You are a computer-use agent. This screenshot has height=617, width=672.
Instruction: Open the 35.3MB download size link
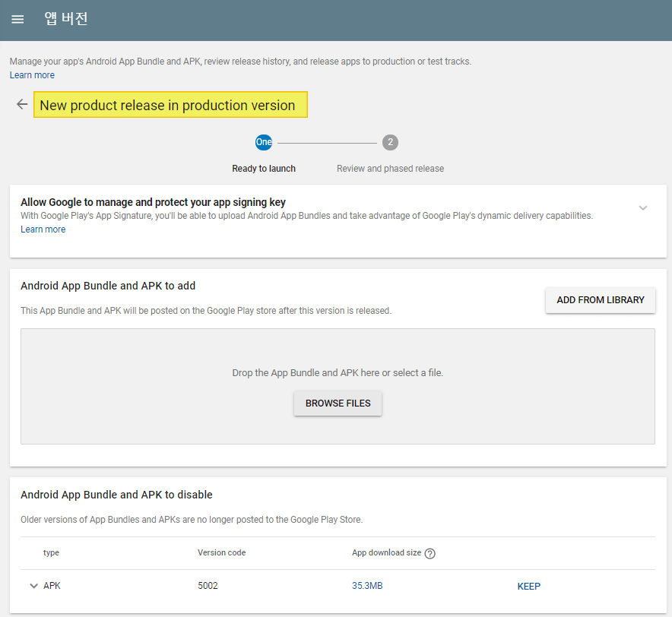(367, 586)
